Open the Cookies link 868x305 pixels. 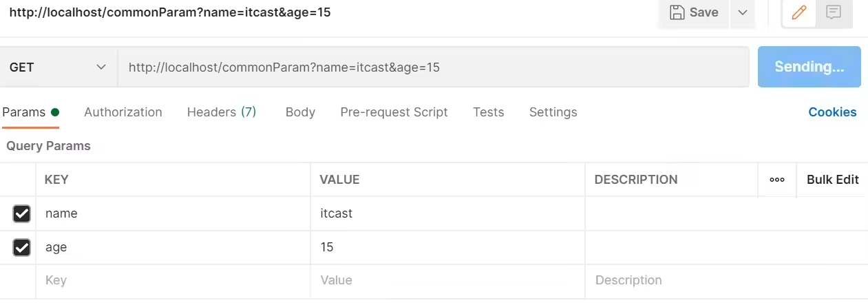[x=832, y=112]
